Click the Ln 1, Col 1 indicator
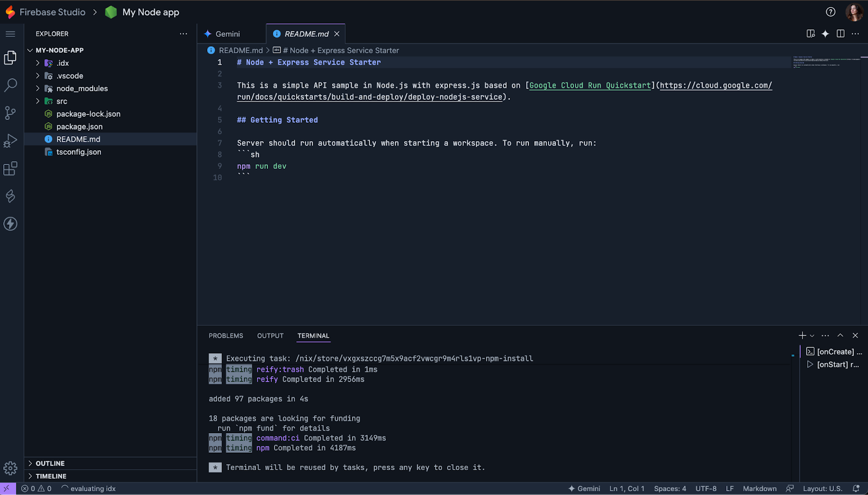 pyautogui.click(x=627, y=488)
